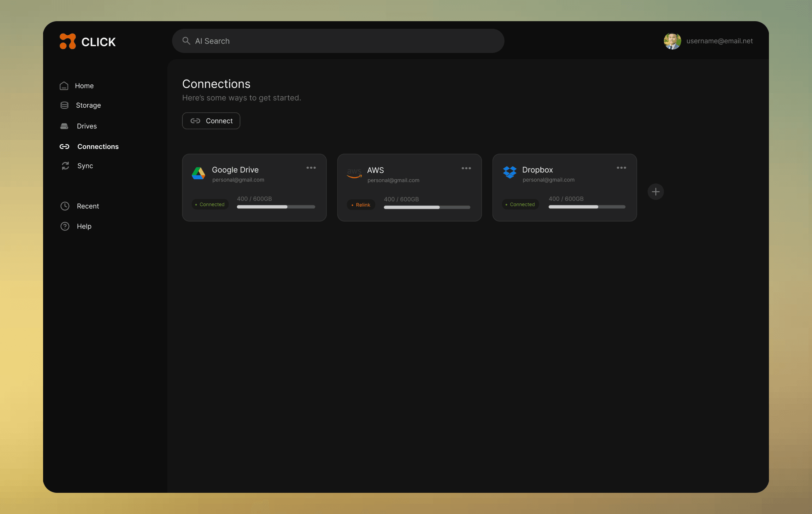The width and height of the screenshot is (812, 514).
Task: Click the Google Drive storage usage bar
Action: [x=276, y=207]
